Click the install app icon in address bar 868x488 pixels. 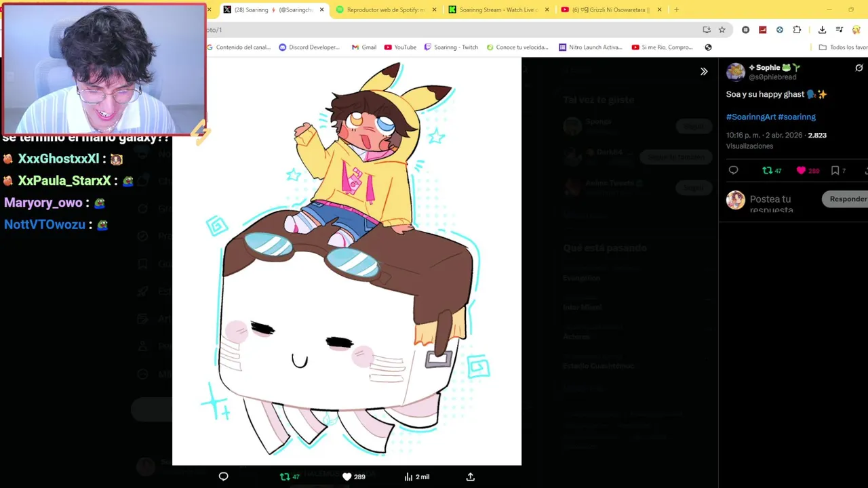click(x=707, y=30)
